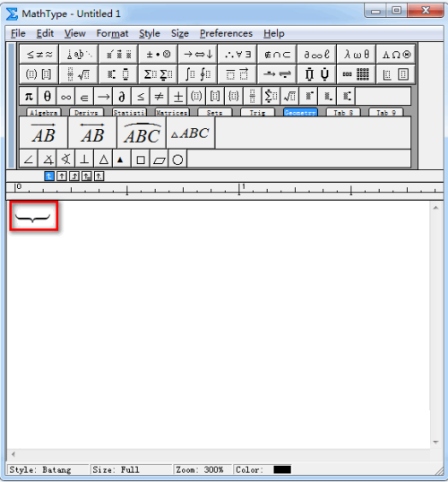Insert the plus-minus symbol
Screen dimensions: 448x482
pyautogui.click(x=177, y=97)
